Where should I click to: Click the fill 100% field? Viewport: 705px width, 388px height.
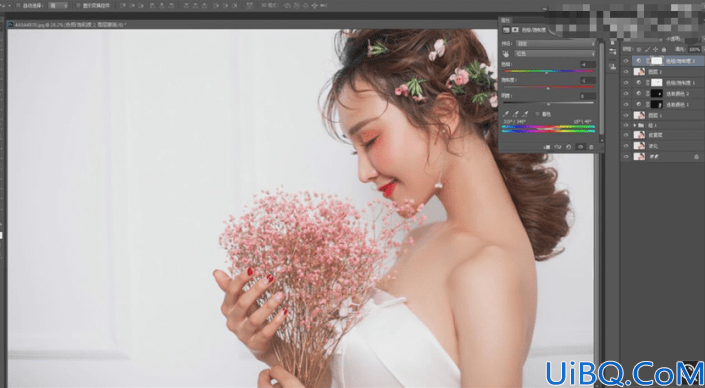point(695,49)
